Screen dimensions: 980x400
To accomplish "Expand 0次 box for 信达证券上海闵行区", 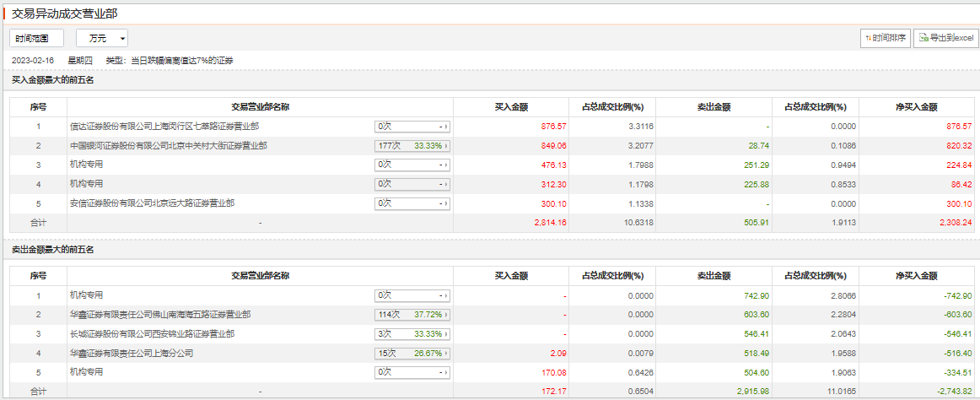I will (x=412, y=127).
